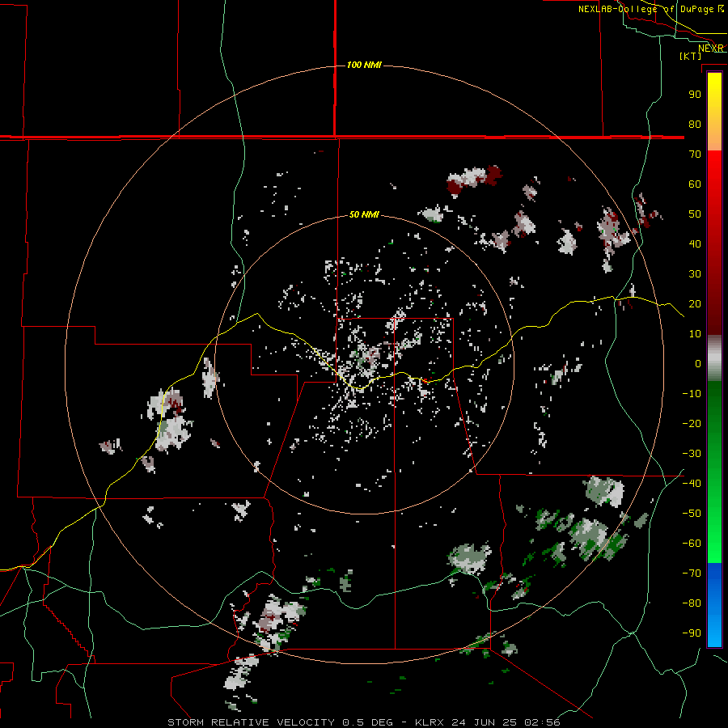Click the "50 NMI" range ring label

pos(364,214)
